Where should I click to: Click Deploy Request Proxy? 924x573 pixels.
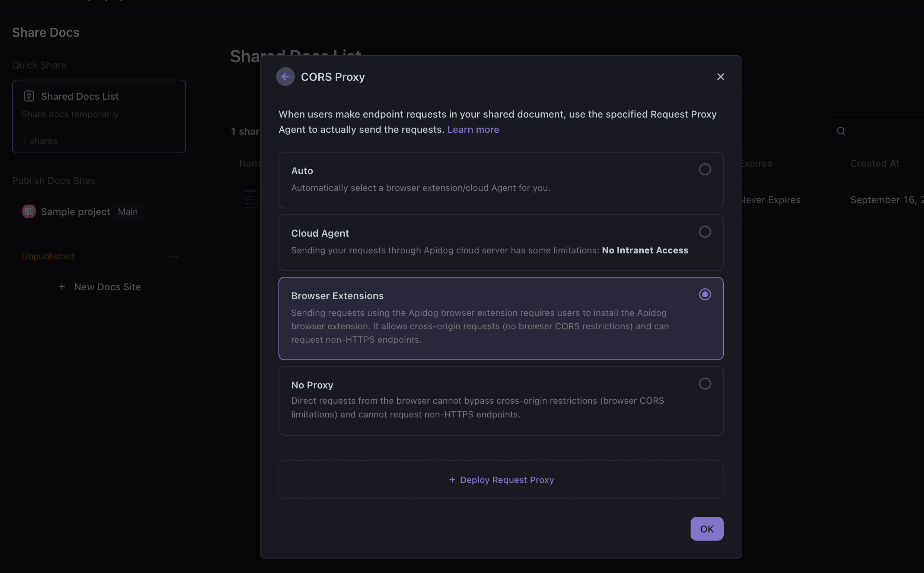coord(507,480)
